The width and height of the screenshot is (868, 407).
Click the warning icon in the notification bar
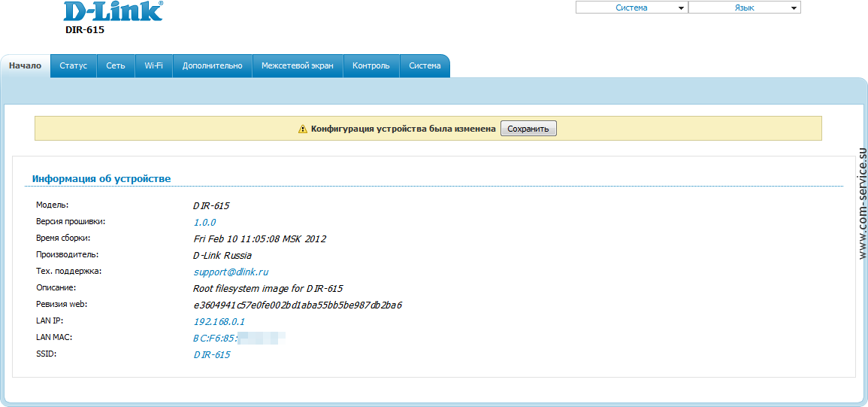(x=303, y=129)
